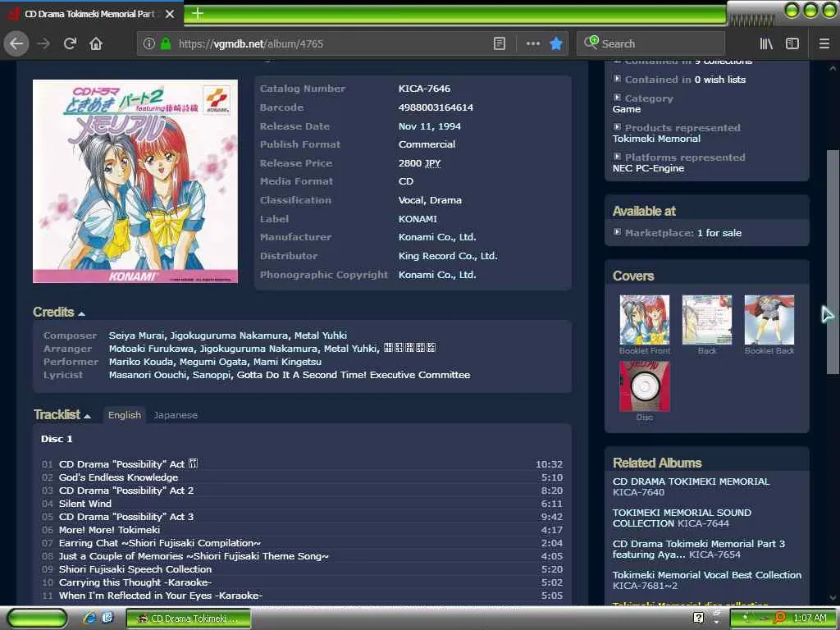This screenshot has width=840, height=630.
Task: Open the Booklet Back cover thumbnail
Action: tap(769, 320)
